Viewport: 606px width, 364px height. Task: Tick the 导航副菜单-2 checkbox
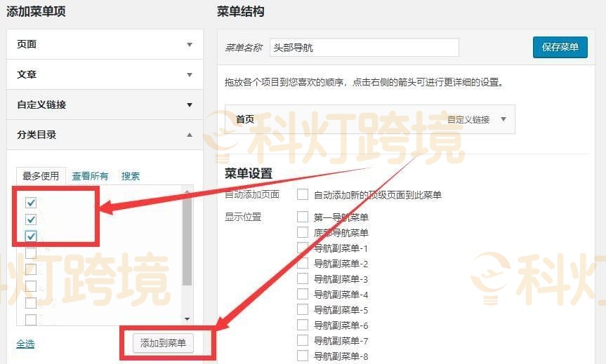(303, 263)
